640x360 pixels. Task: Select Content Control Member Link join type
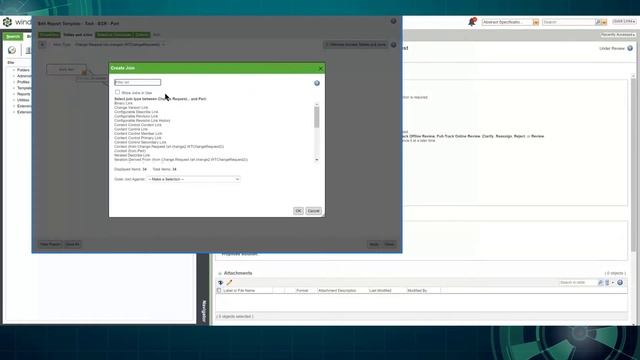pyautogui.click(x=138, y=133)
